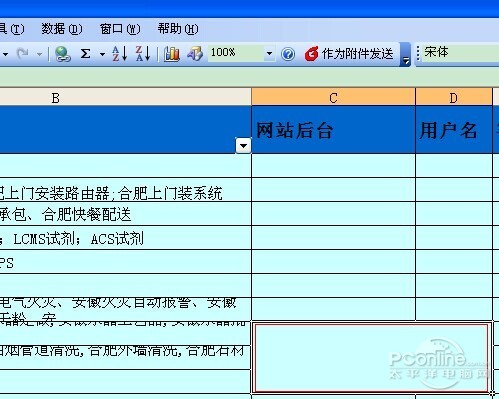This screenshot has width=499, height=399.
Task: Open the 帮助(H) menu
Action: (x=178, y=29)
